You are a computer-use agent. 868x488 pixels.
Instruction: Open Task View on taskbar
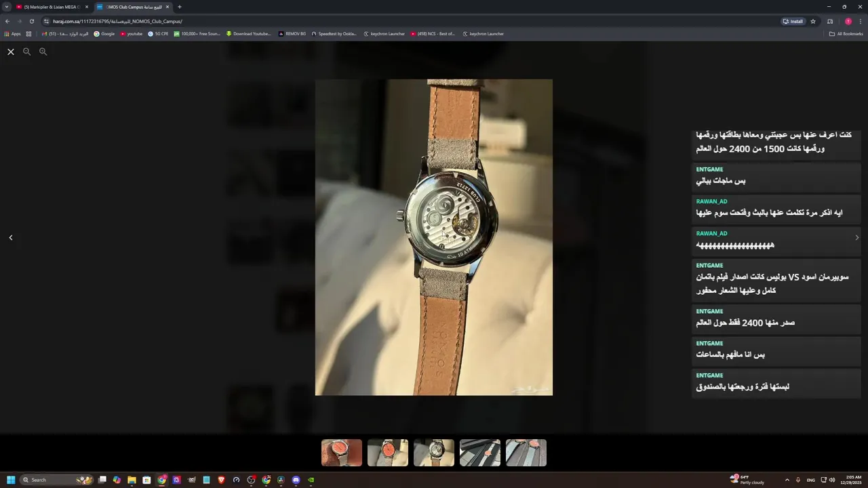[102, 480]
